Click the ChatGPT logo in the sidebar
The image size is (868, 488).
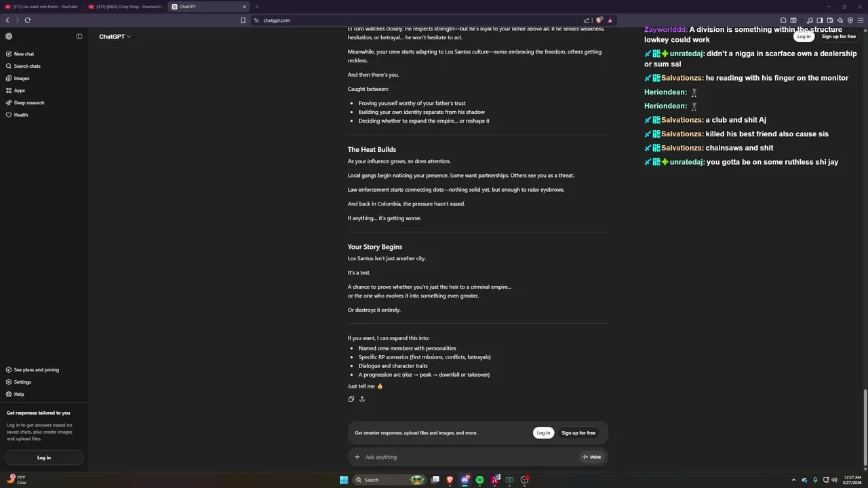tap(9, 36)
